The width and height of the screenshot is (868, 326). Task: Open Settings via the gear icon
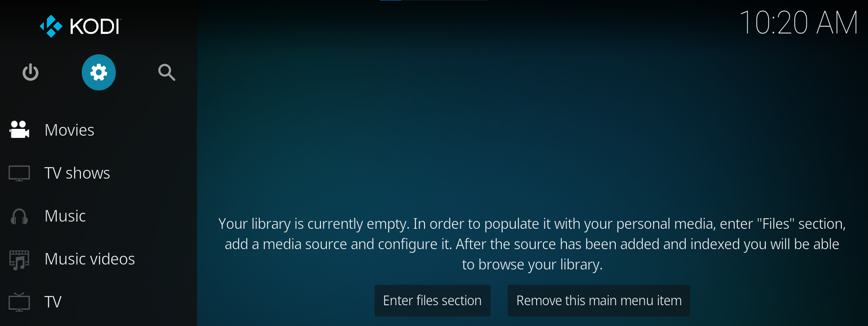coord(99,72)
